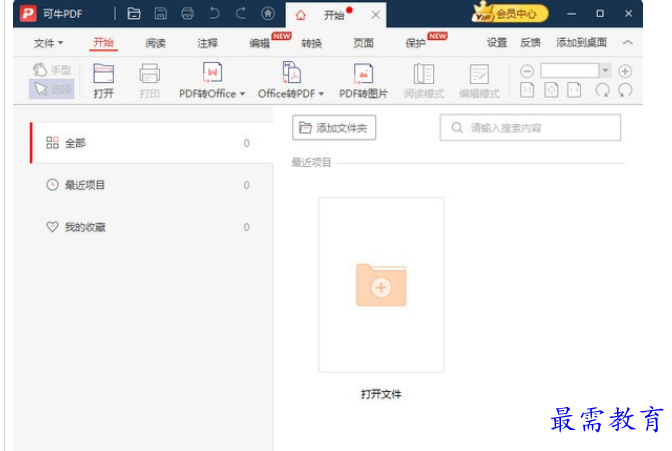Open the 页面 ribbon tab
Viewport: 672px width, 451px height.
coord(363,43)
